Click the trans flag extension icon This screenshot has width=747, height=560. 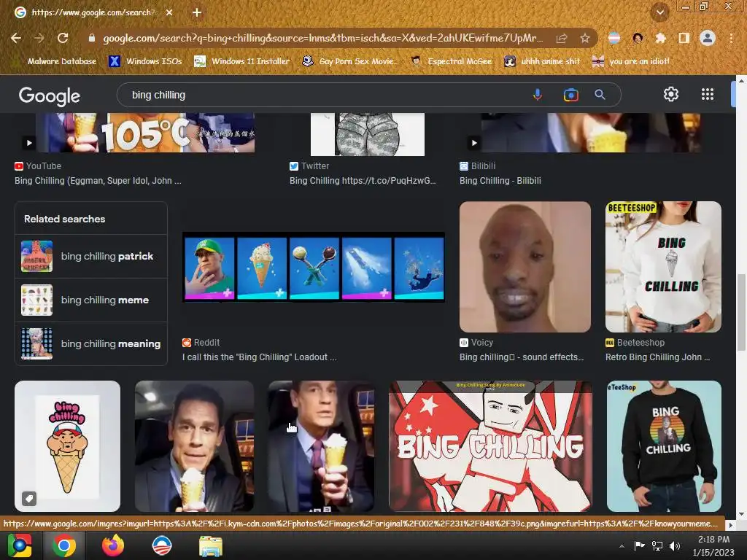(x=614, y=38)
